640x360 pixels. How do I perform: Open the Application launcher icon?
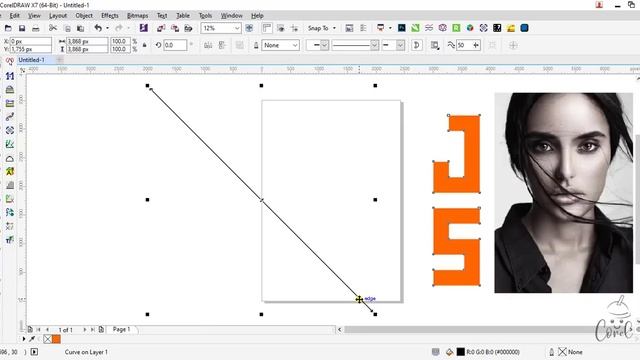coord(380,28)
